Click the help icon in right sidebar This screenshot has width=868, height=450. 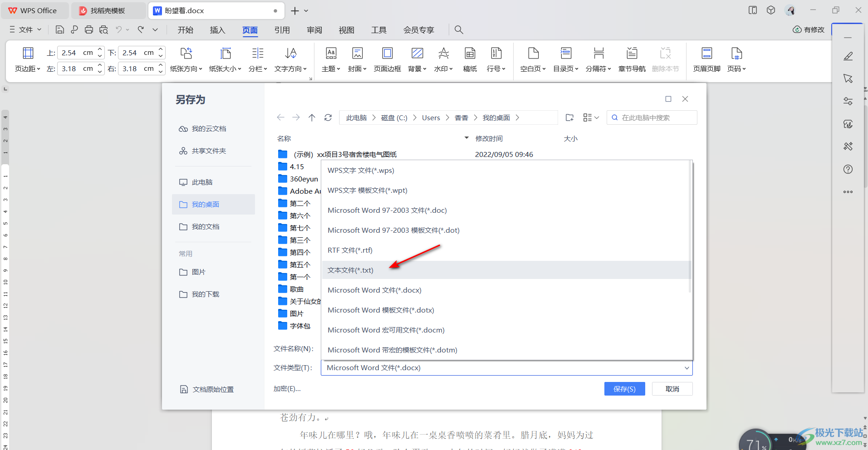[848, 169]
